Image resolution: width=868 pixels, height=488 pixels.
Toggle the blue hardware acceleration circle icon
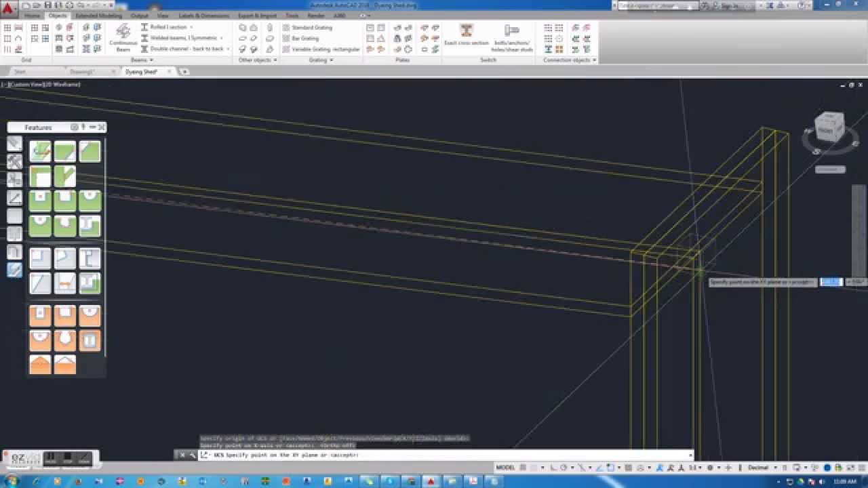click(827, 468)
